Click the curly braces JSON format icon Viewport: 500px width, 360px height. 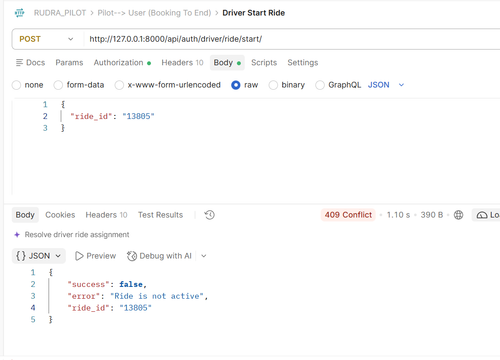pyautogui.click(x=21, y=256)
